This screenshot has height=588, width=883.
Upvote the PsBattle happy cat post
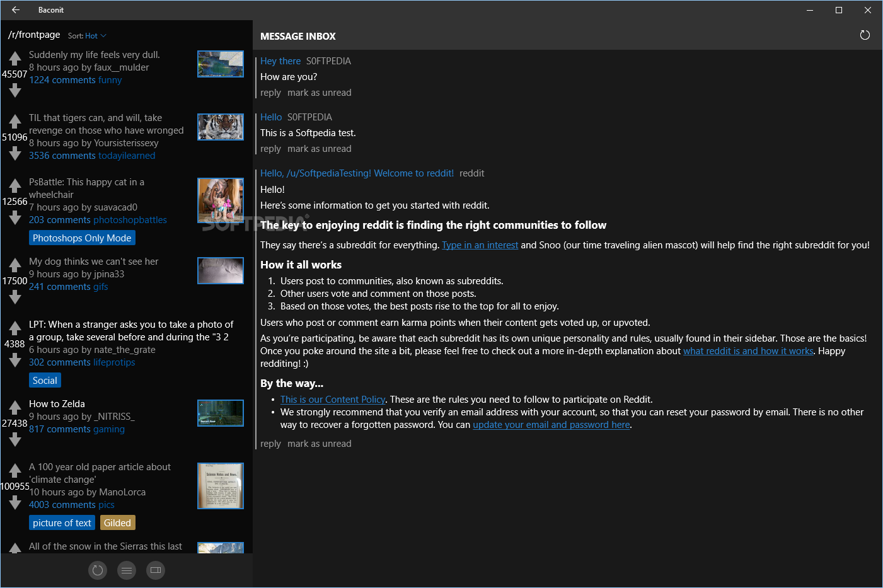[x=15, y=185]
